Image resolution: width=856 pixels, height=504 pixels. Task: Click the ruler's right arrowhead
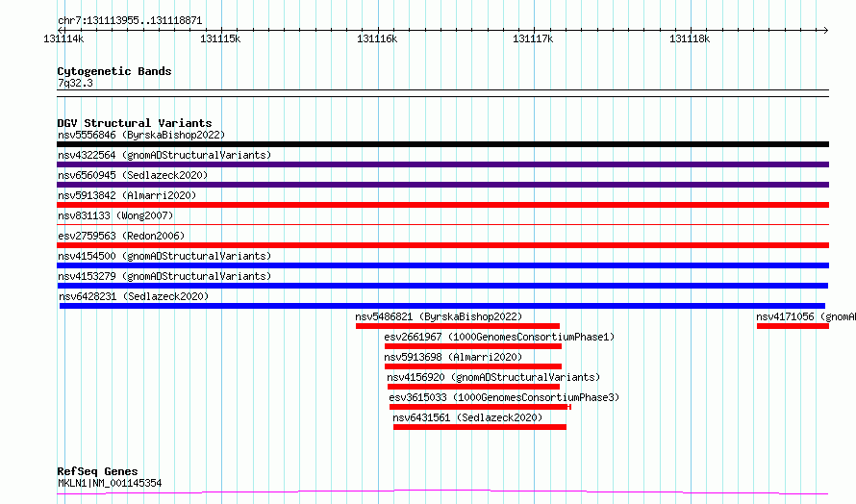pos(826,30)
